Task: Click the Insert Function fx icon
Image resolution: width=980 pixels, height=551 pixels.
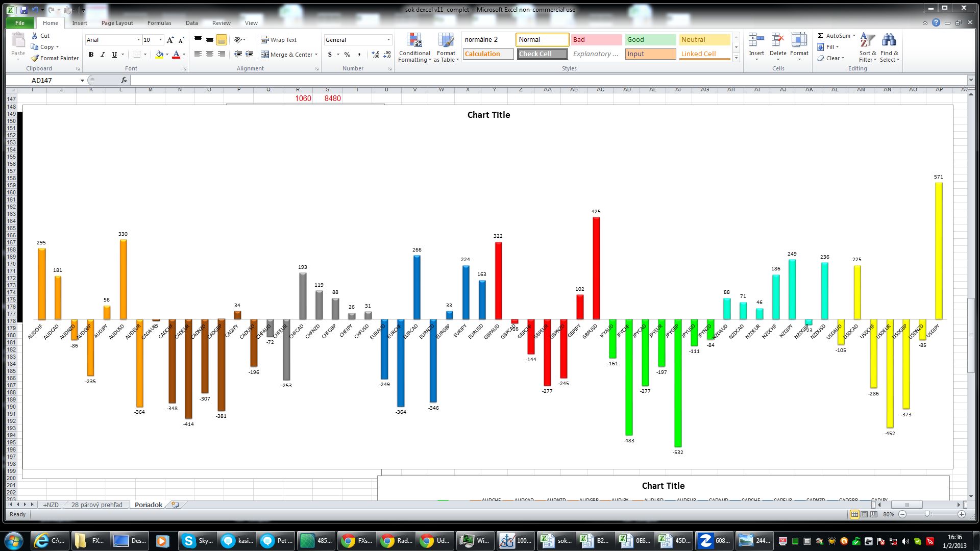Action: (x=124, y=80)
